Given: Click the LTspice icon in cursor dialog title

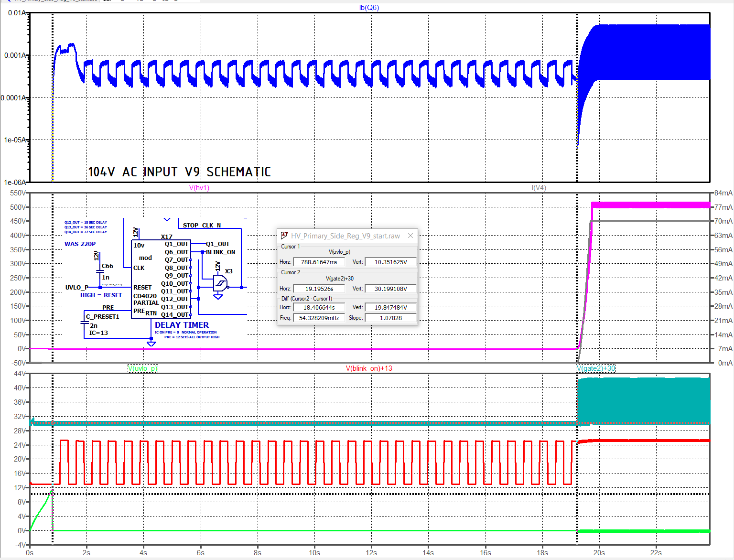Looking at the screenshot, I should 284,236.
